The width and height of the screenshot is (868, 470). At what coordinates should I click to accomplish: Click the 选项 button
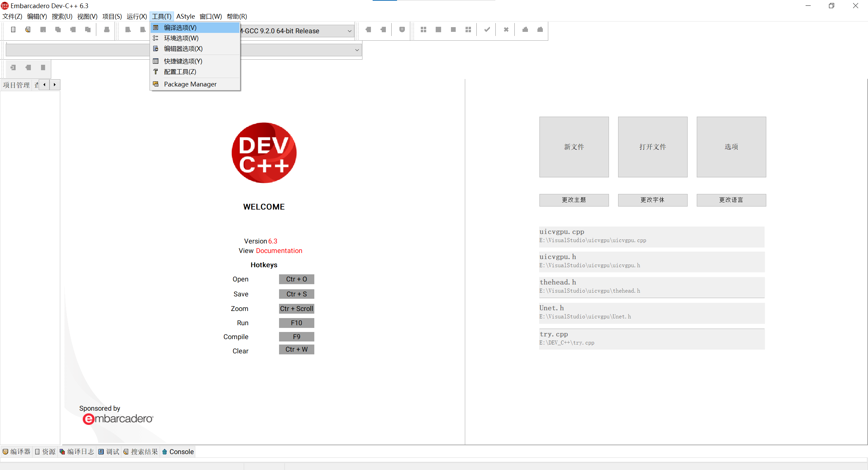[x=731, y=147]
